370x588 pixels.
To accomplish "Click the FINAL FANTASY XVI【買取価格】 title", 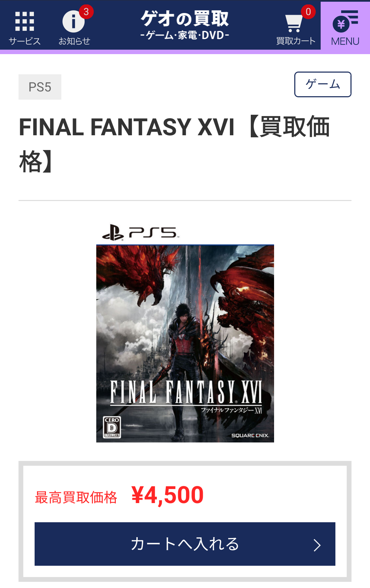I will coord(175,144).
